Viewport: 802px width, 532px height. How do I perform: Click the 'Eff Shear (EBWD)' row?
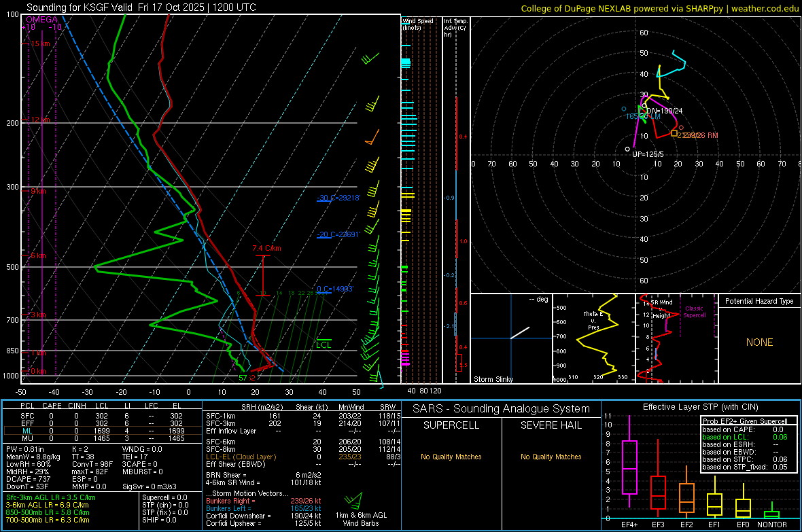[x=303, y=465]
